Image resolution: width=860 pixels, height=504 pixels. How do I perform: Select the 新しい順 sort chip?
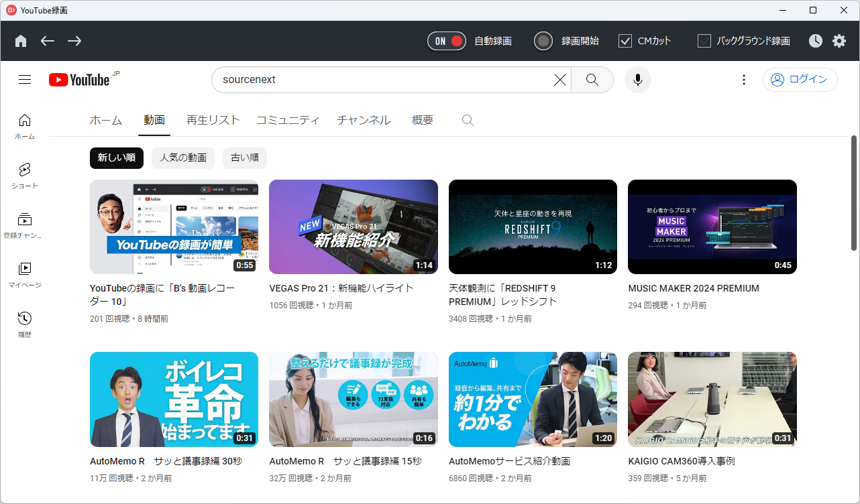point(117,158)
